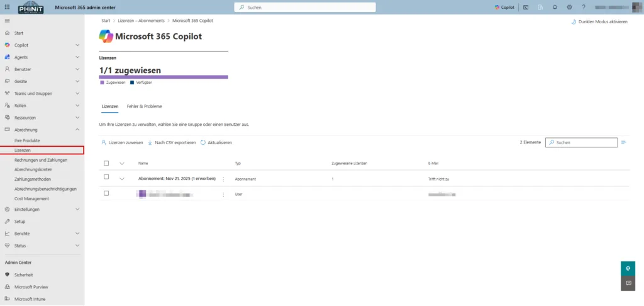Open Copilot from the top header
The height and width of the screenshot is (306, 644).
tap(504, 7)
